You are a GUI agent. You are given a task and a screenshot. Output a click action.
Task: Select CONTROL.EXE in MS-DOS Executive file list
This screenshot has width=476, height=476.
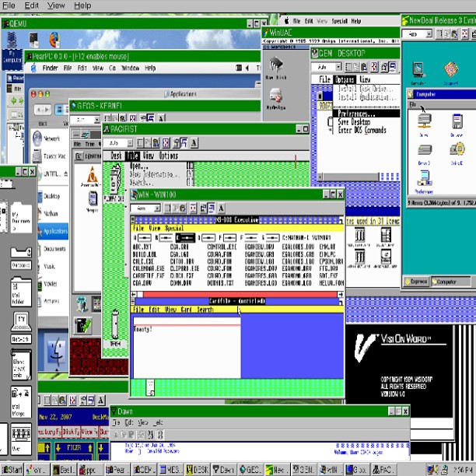click(x=222, y=247)
